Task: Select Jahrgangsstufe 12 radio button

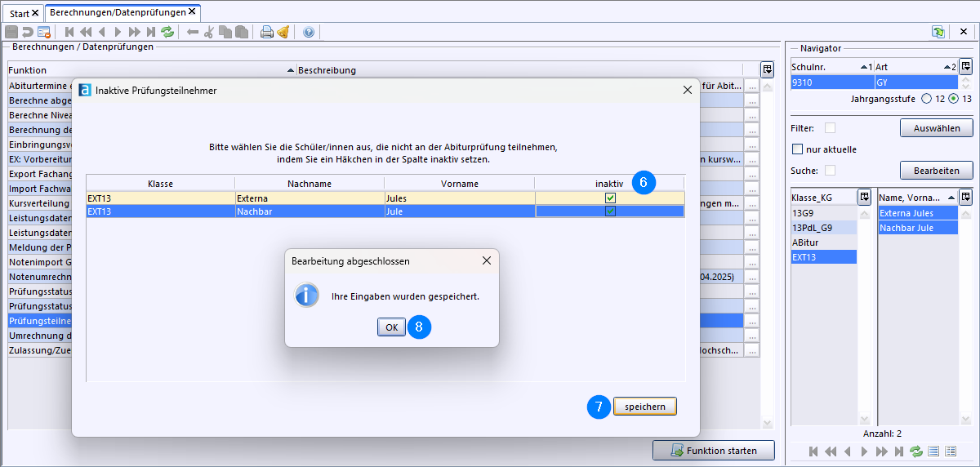Action: click(926, 99)
